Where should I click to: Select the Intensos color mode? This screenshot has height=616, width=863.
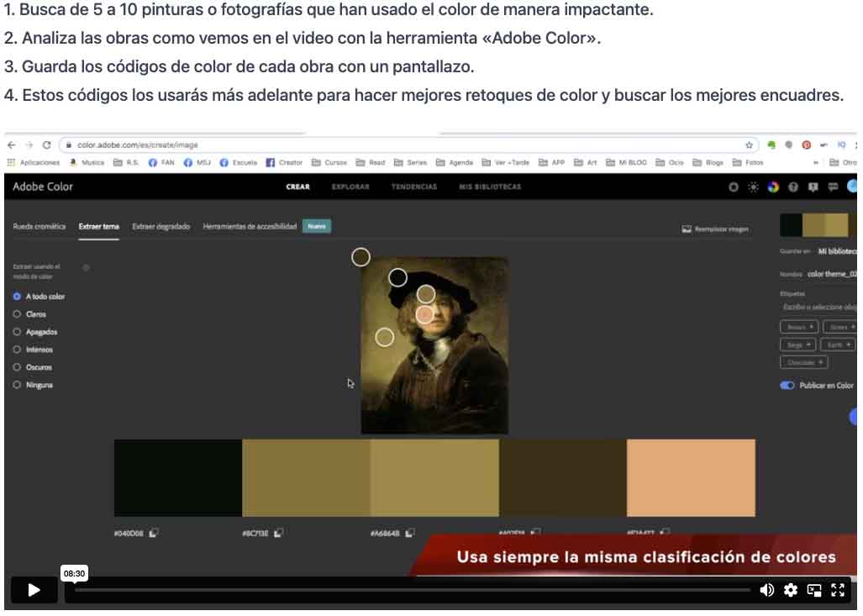point(33,349)
